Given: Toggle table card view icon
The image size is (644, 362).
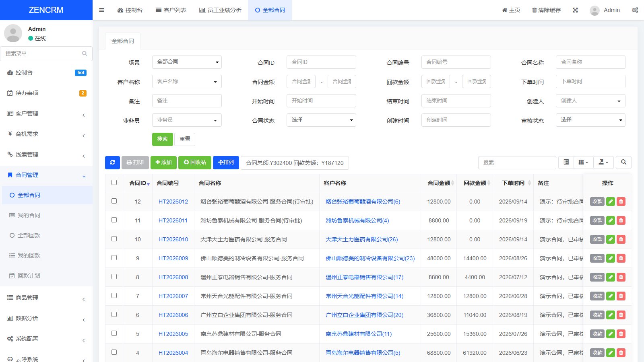Looking at the screenshot, I should [x=566, y=162].
